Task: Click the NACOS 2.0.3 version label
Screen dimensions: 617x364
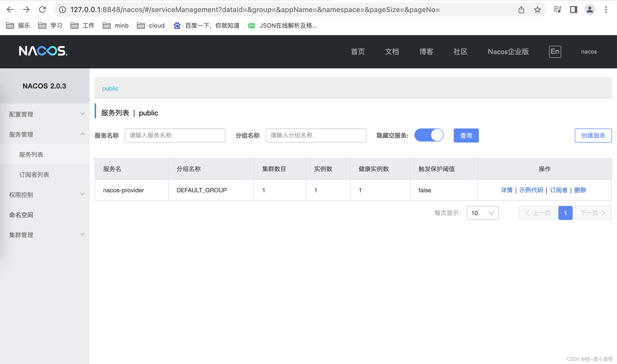Action: 44,86
